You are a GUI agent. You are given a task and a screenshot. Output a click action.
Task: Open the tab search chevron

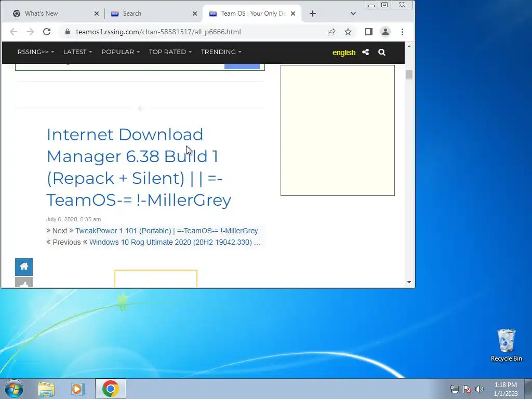353,14
